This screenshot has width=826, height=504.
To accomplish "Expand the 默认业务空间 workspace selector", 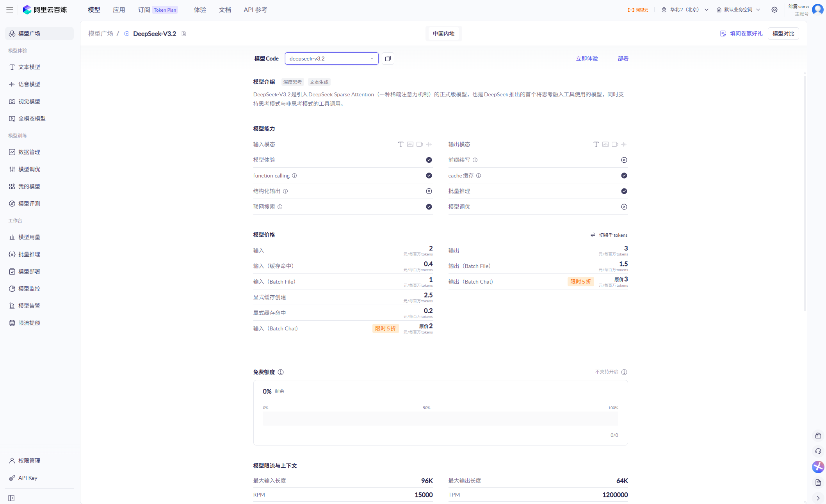I will tap(738, 10).
